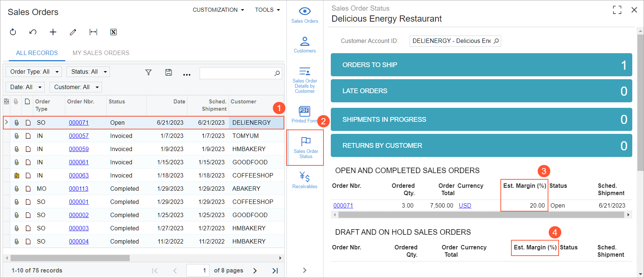
Task: Click the Est. Margin value 20.00
Action: 537,206
